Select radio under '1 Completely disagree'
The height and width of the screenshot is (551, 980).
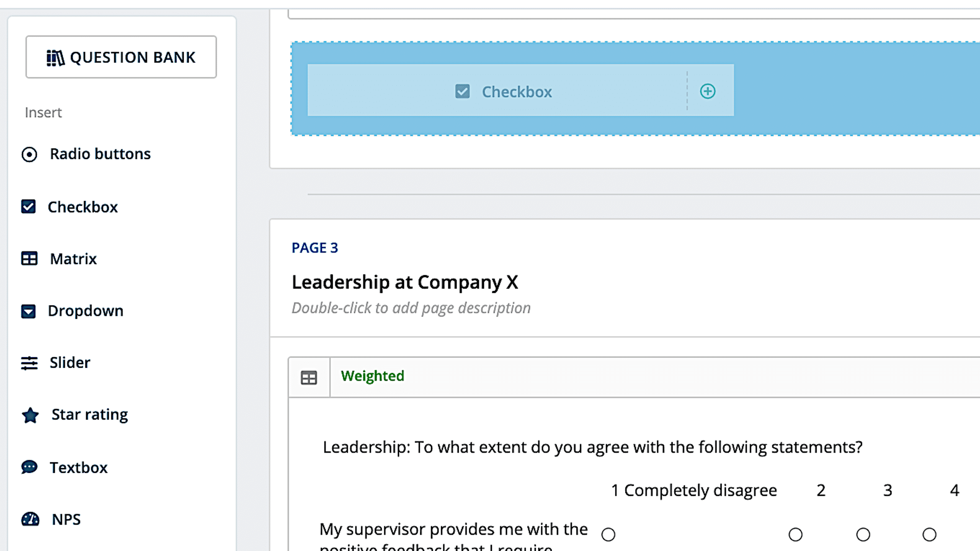click(x=608, y=535)
